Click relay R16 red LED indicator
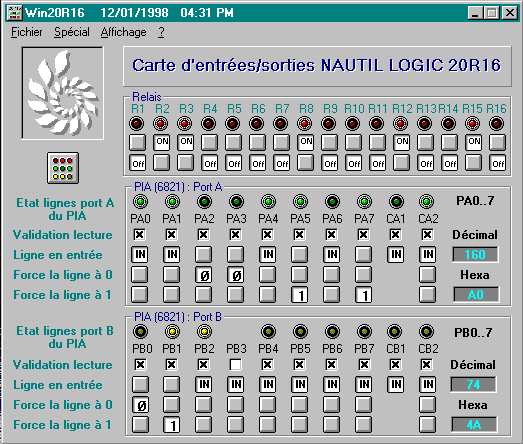The width and height of the screenshot is (523, 444). pos(497,124)
